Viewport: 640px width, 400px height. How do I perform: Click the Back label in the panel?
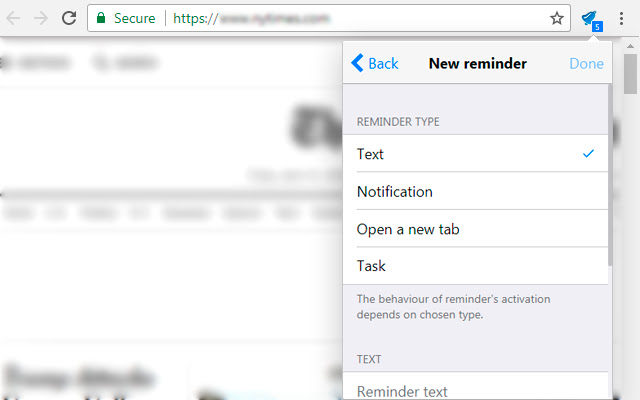click(x=383, y=63)
